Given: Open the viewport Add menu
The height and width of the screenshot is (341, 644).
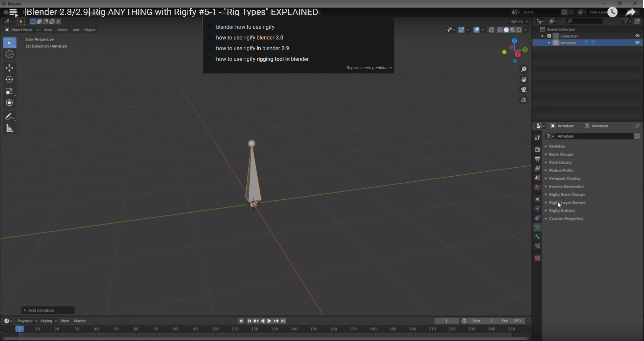Looking at the screenshot, I should [x=76, y=30].
